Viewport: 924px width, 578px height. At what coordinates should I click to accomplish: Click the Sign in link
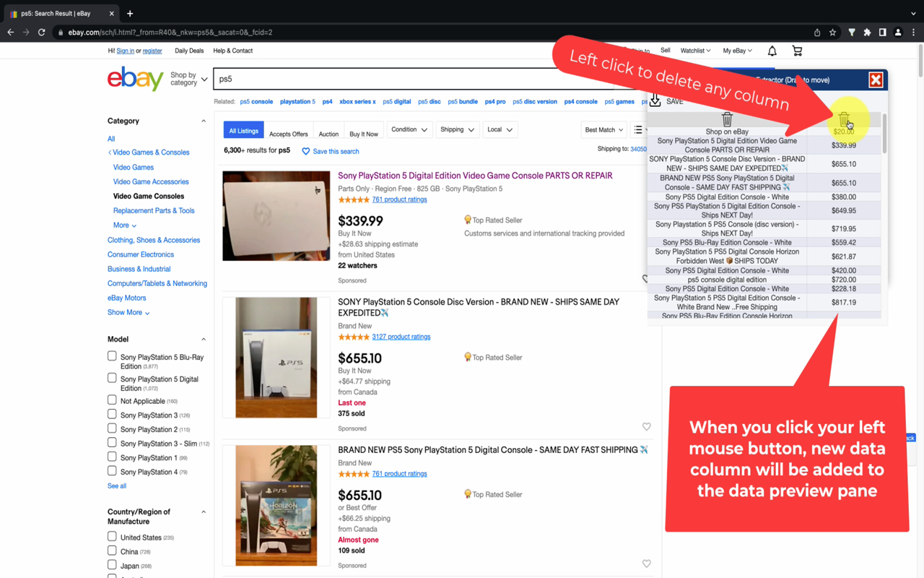tap(125, 51)
